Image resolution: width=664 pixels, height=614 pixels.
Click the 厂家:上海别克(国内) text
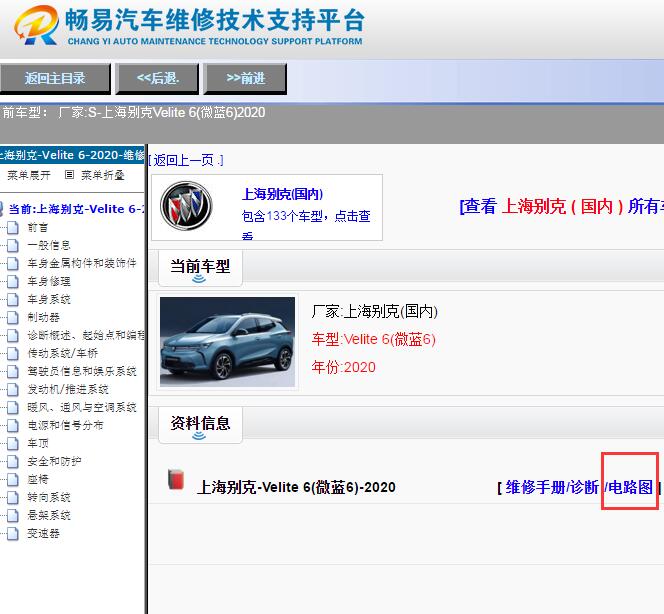pyautogui.click(x=374, y=312)
